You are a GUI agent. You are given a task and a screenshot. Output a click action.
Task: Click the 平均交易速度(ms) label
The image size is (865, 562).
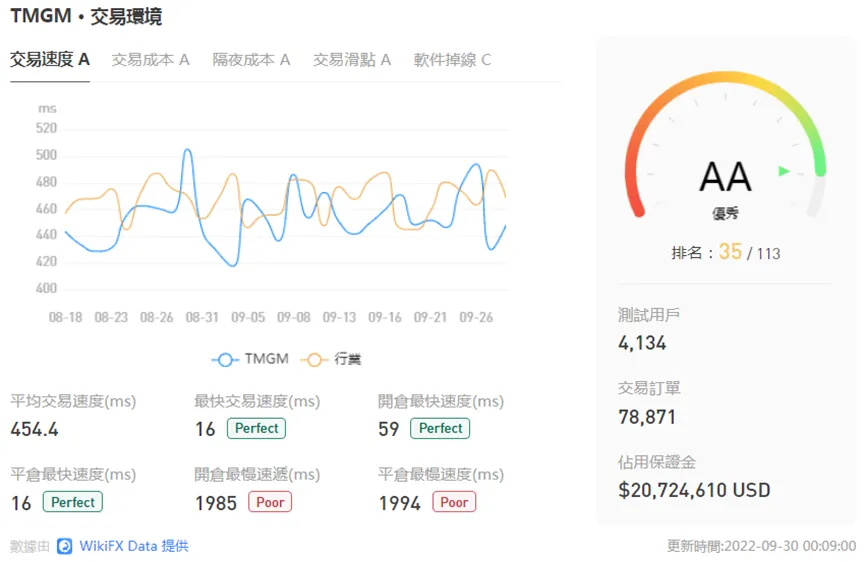73,401
